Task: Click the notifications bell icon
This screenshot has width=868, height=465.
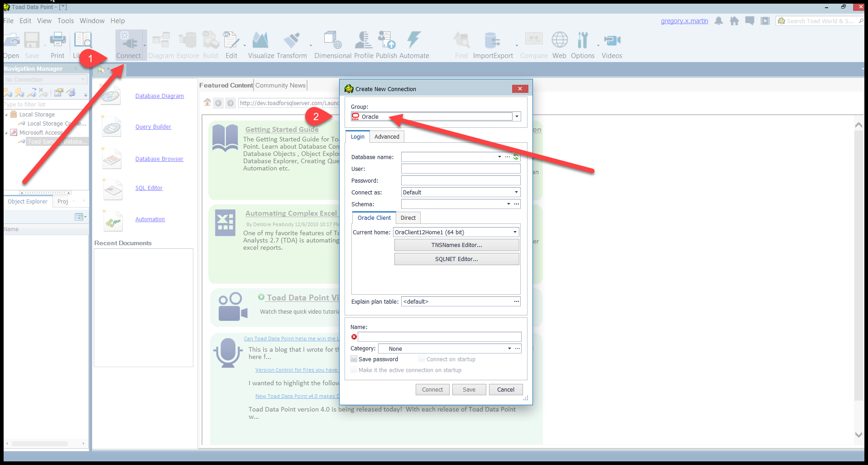Action: click(x=719, y=21)
